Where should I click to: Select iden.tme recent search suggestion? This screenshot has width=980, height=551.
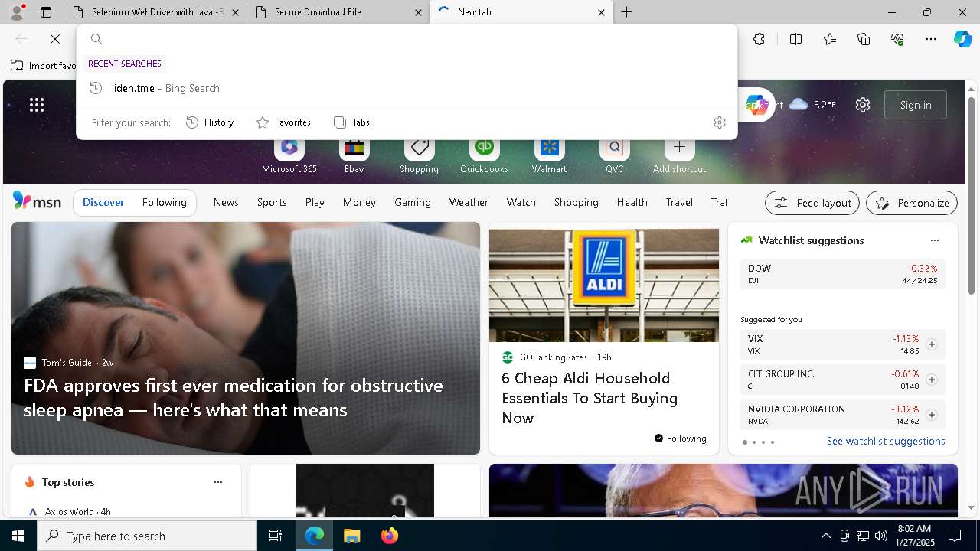(x=407, y=88)
